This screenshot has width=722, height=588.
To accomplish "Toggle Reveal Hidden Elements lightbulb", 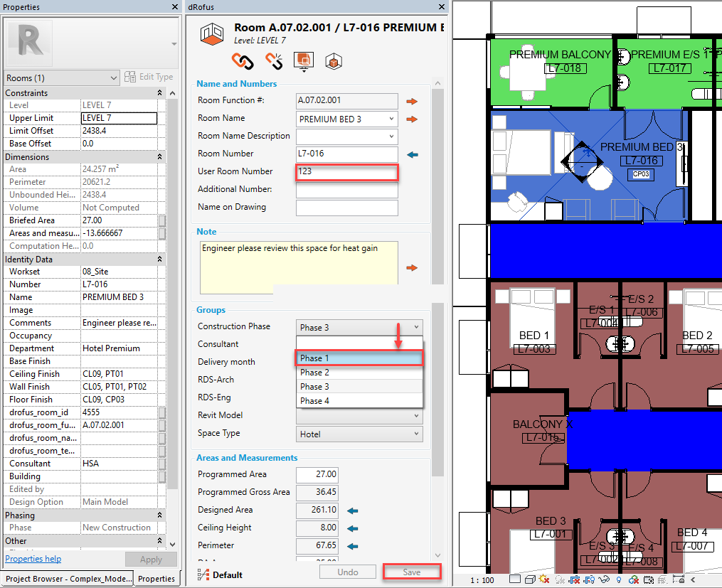I will pyautogui.click(x=619, y=580).
